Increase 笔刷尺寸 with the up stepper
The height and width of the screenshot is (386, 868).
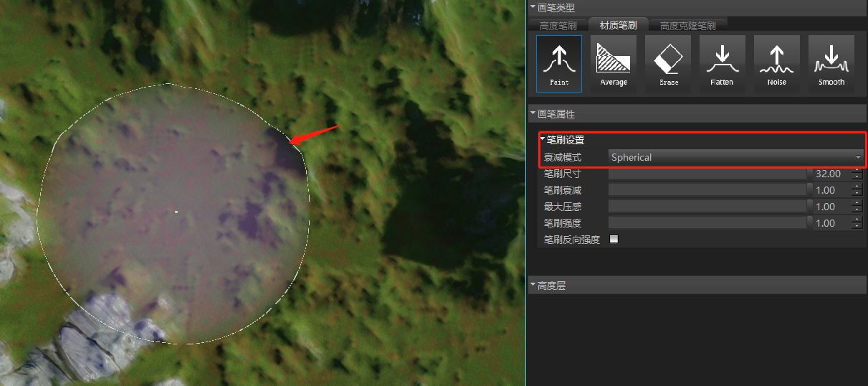(x=857, y=171)
